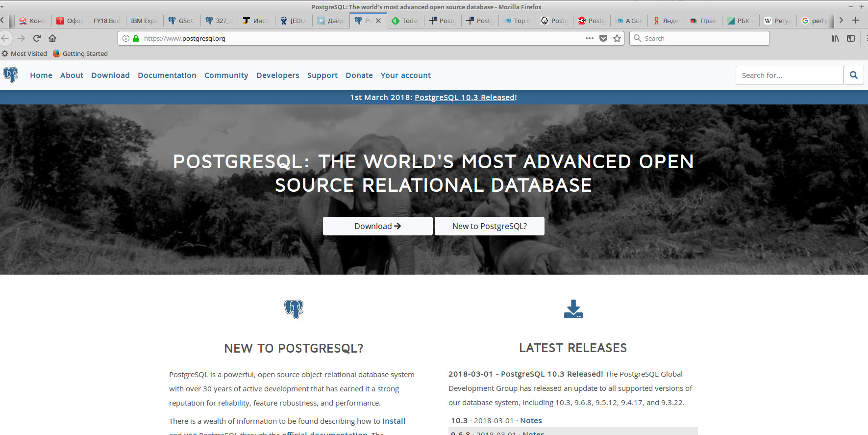This screenshot has width=868, height=435.
Task: Click the 'LATEST RELEASES' heading
Action: [573, 348]
